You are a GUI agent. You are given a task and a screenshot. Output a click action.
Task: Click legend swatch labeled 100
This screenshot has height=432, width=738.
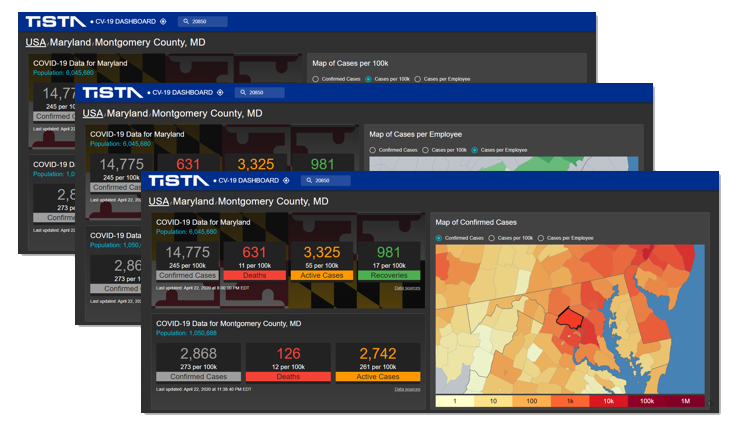[532, 401]
